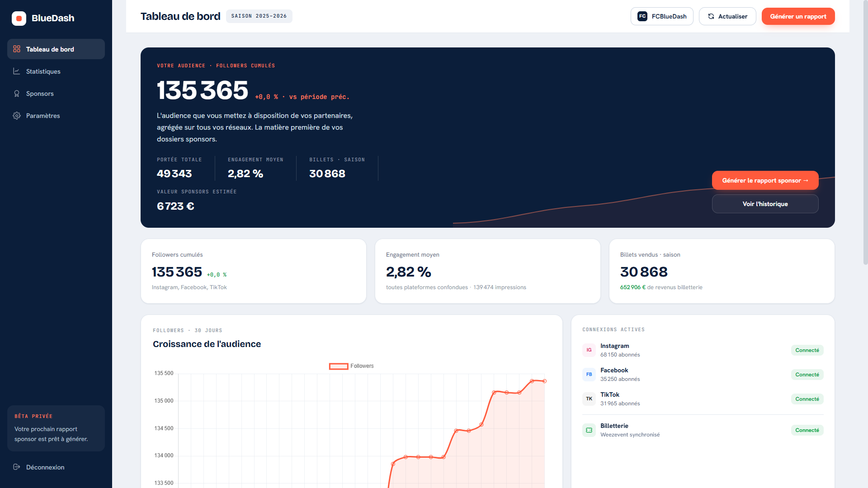The width and height of the screenshot is (868, 488).
Task: Click the Sponsors badge icon
Action: tap(17, 94)
